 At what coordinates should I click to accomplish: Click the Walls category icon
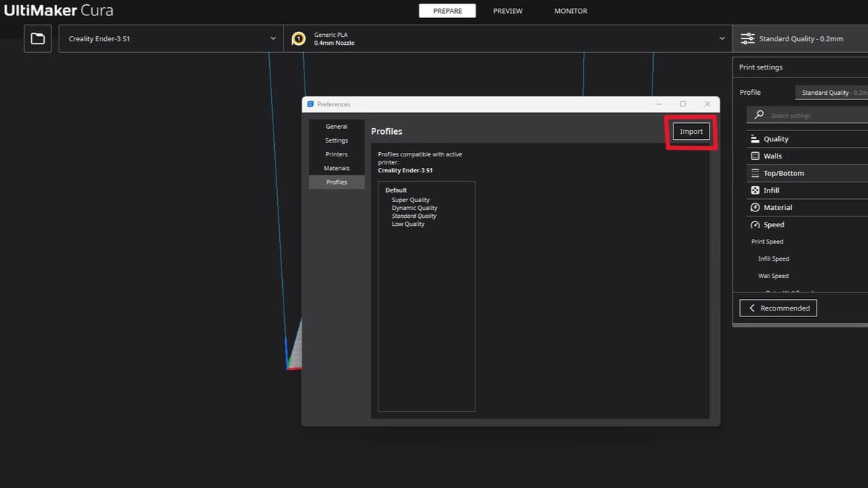pyautogui.click(x=754, y=156)
